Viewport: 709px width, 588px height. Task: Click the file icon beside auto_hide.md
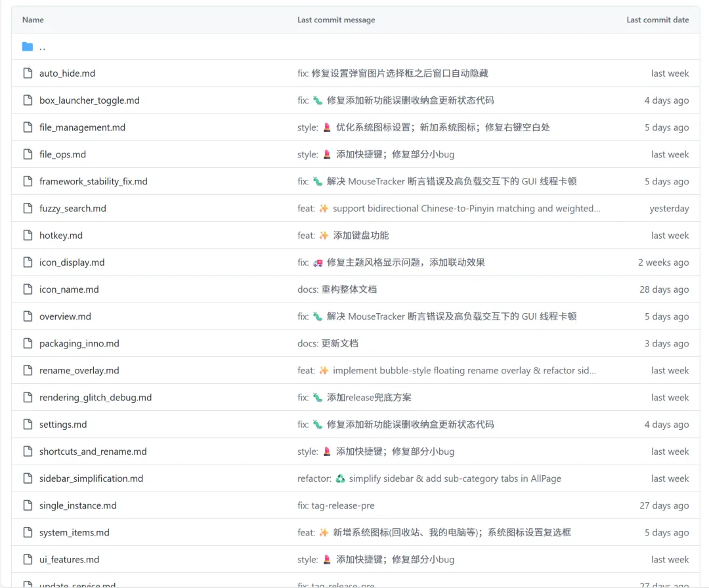pos(28,73)
